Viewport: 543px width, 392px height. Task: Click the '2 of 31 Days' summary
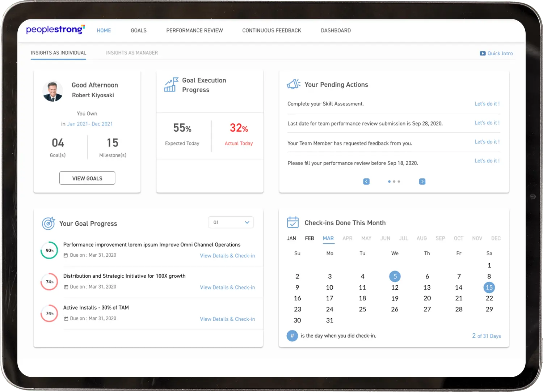click(487, 336)
